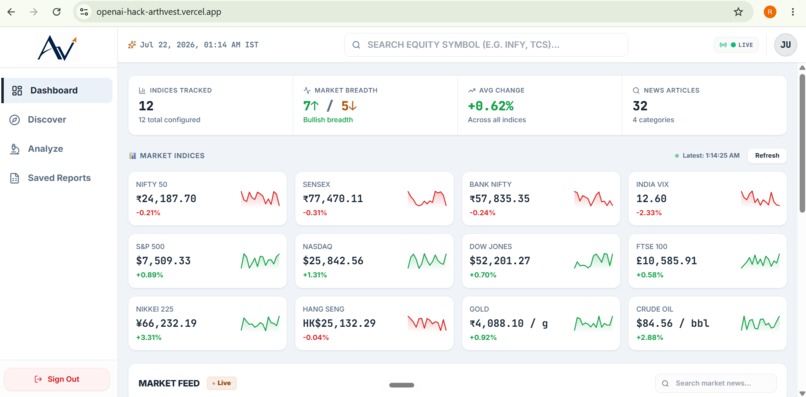This screenshot has width=806, height=397.
Task: Open the S&P 500 index card
Action: pos(208,261)
